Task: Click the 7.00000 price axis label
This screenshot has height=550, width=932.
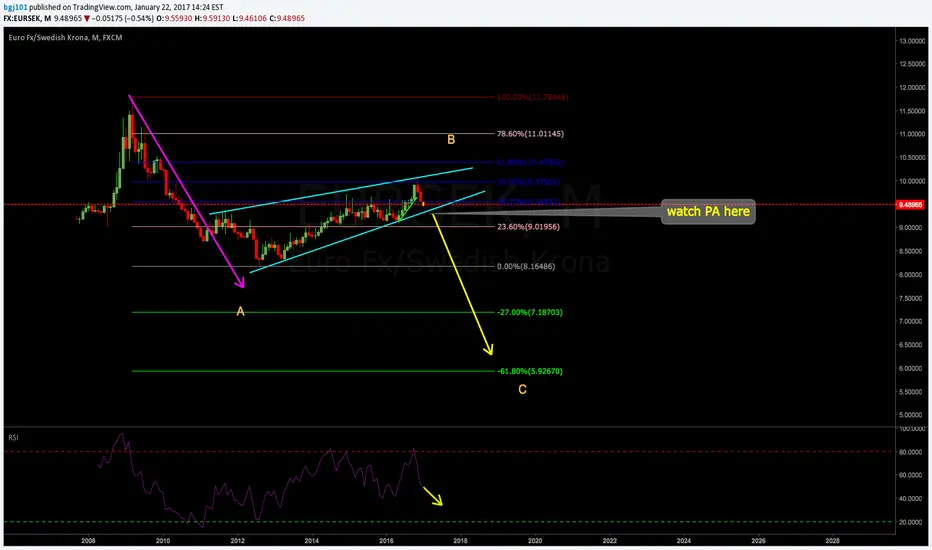Action: pos(912,322)
